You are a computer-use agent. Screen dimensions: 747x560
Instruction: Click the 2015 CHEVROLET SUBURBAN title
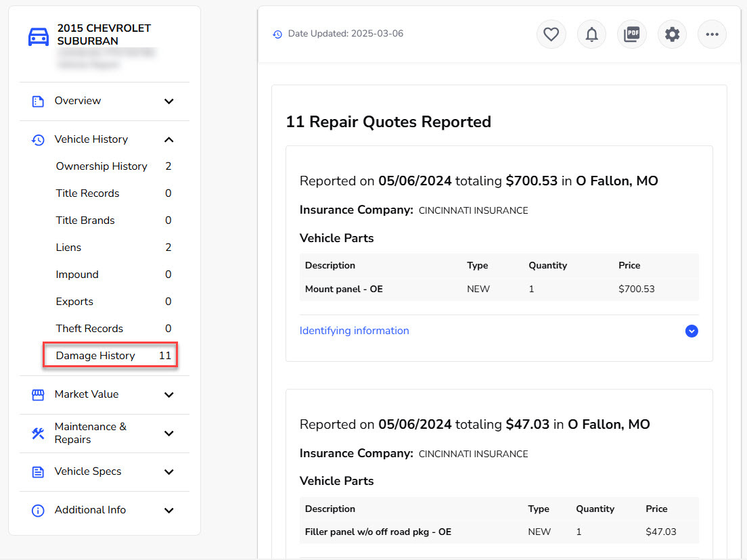(x=104, y=34)
